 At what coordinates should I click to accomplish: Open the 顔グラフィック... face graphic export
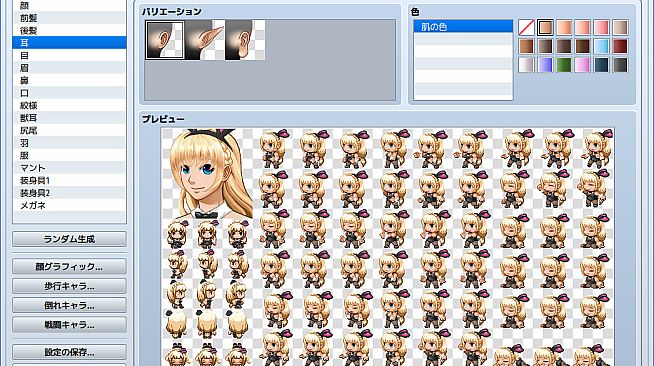tap(69, 267)
